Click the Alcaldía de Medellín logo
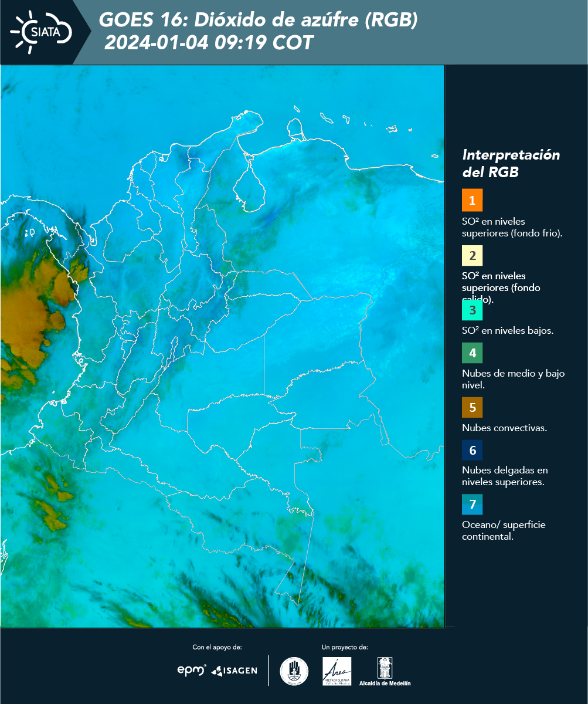The width and height of the screenshot is (588, 704). (x=385, y=671)
